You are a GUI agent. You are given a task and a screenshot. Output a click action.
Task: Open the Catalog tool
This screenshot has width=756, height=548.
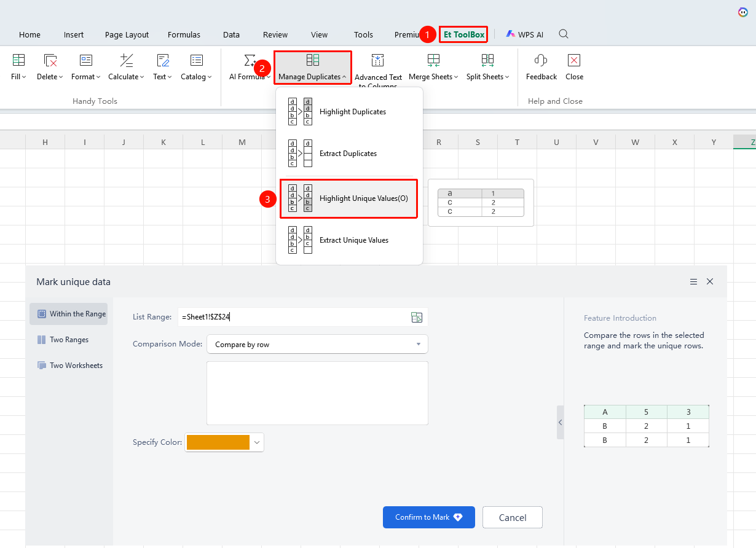pos(196,67)
